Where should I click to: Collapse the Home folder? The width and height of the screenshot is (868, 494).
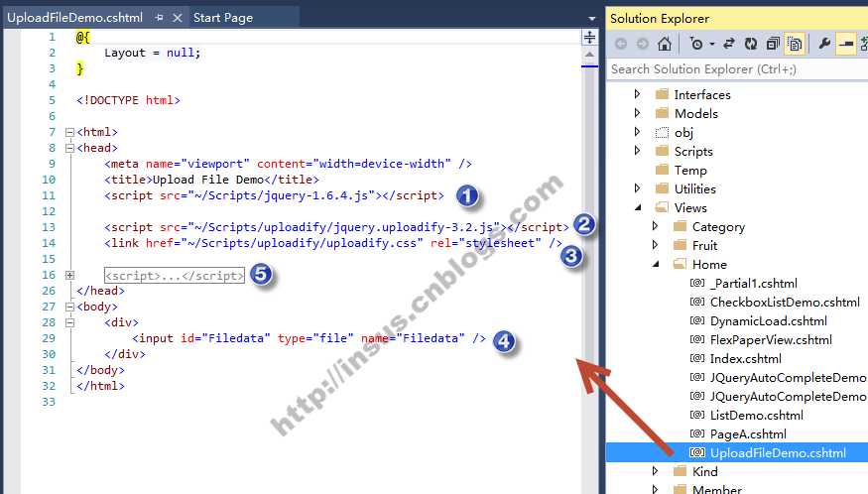click(x=656, y=264)
